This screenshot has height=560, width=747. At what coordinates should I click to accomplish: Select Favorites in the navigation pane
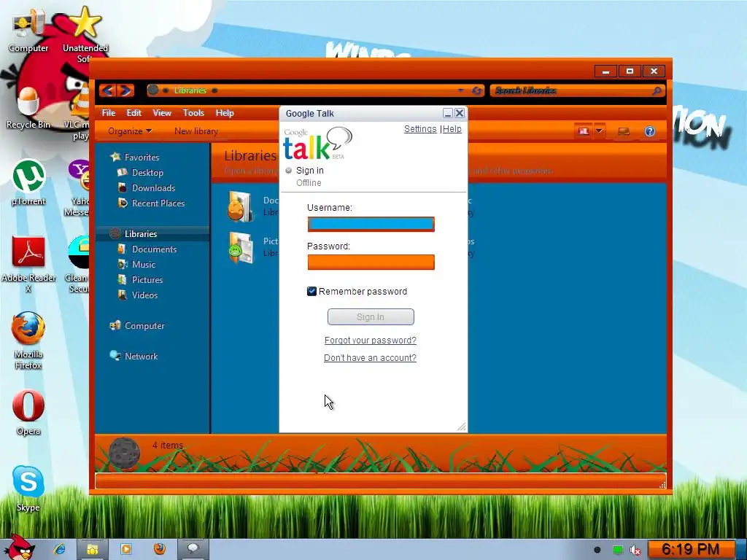(x=142, y=157)
